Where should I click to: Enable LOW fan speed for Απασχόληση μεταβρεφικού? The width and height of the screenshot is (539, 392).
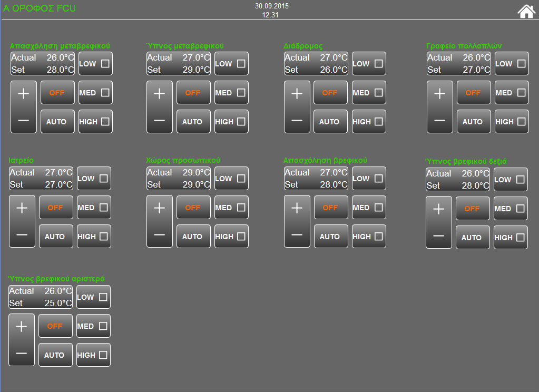pos(95,64)
